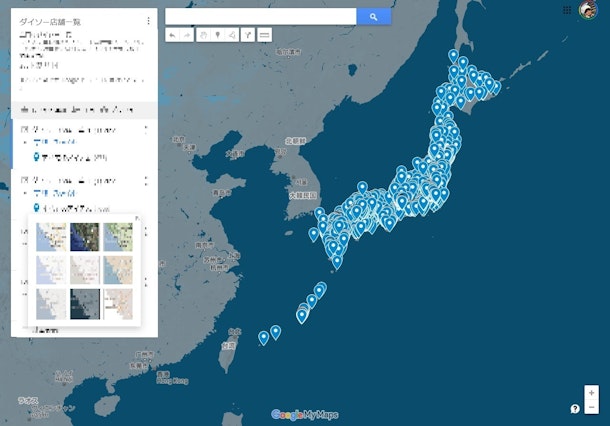Screen dimensions: 610x426
Task: Collapse the second layer's style expander arrow
Action: 25,193
